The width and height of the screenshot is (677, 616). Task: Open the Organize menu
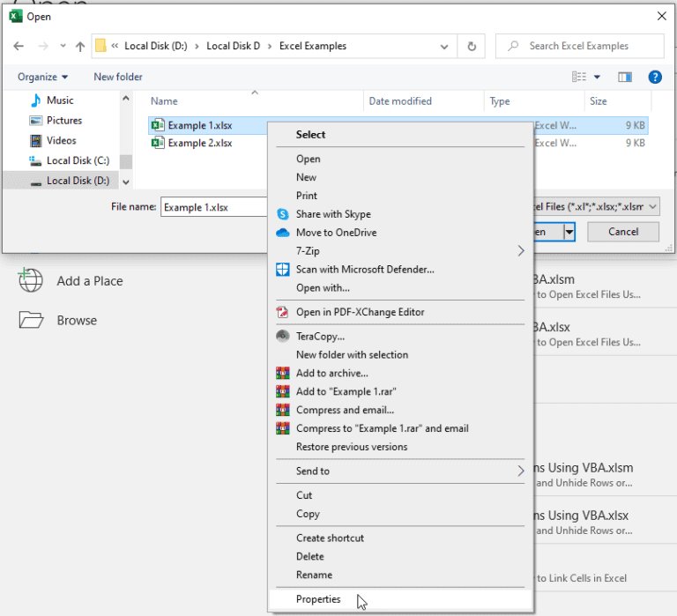point(42,77)
